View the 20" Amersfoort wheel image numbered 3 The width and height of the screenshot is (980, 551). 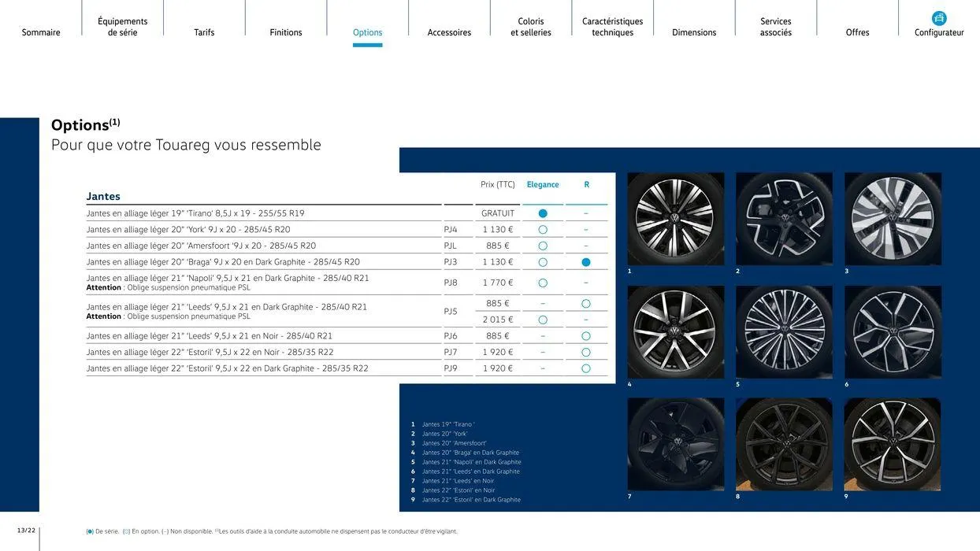893,219
